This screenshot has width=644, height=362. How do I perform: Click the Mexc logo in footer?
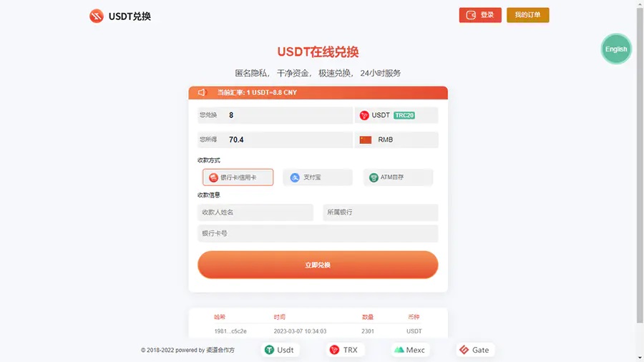pyautogui.click(x=399, y=350)
